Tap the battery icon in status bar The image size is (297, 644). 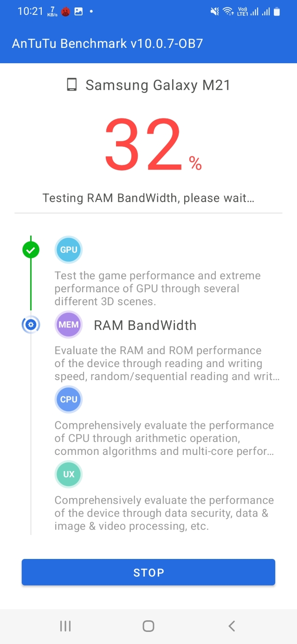[x=277, y=12]
